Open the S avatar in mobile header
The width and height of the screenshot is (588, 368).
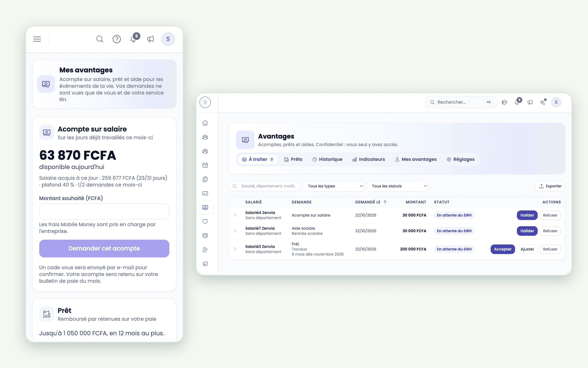pyautogui.click(x=168, y=39)
